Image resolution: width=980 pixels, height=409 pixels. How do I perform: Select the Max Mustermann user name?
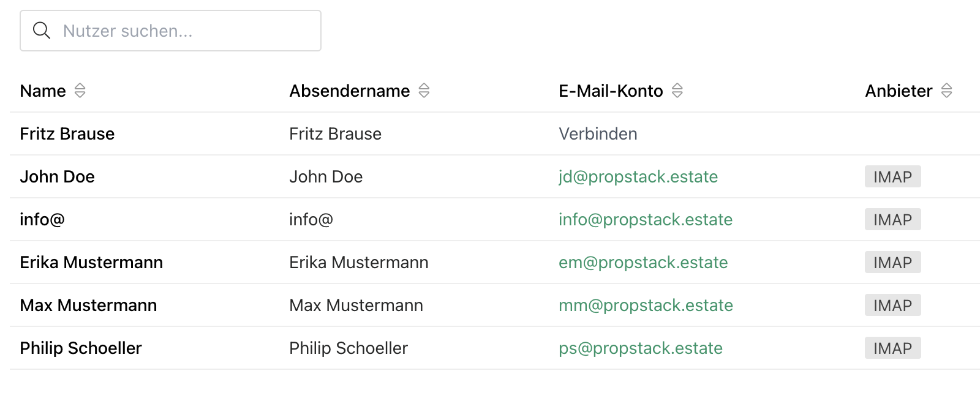coord(88,306)
